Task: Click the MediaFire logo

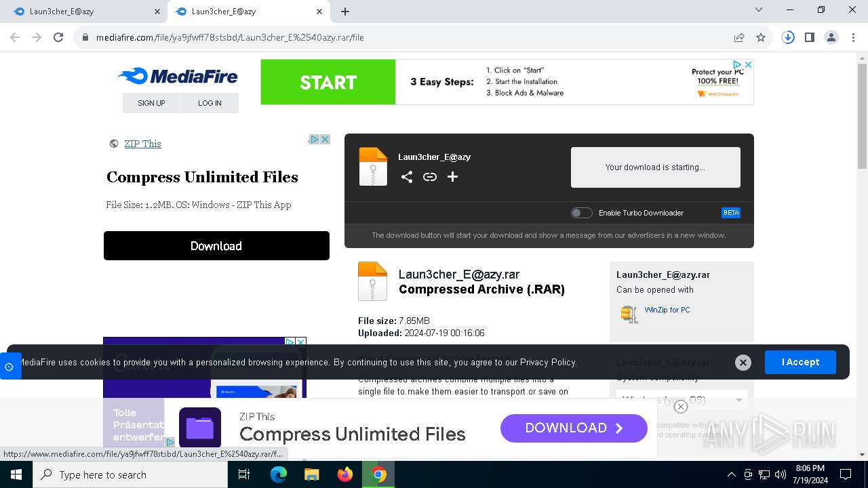Action: tap(178, 76)
